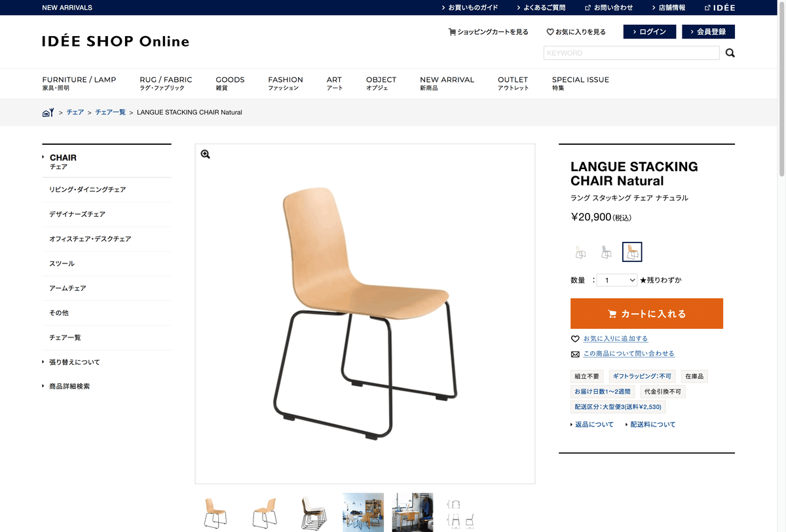The image size is (786, 532).
Task: Click the shopping cart icon in the header
Action: 452,31
